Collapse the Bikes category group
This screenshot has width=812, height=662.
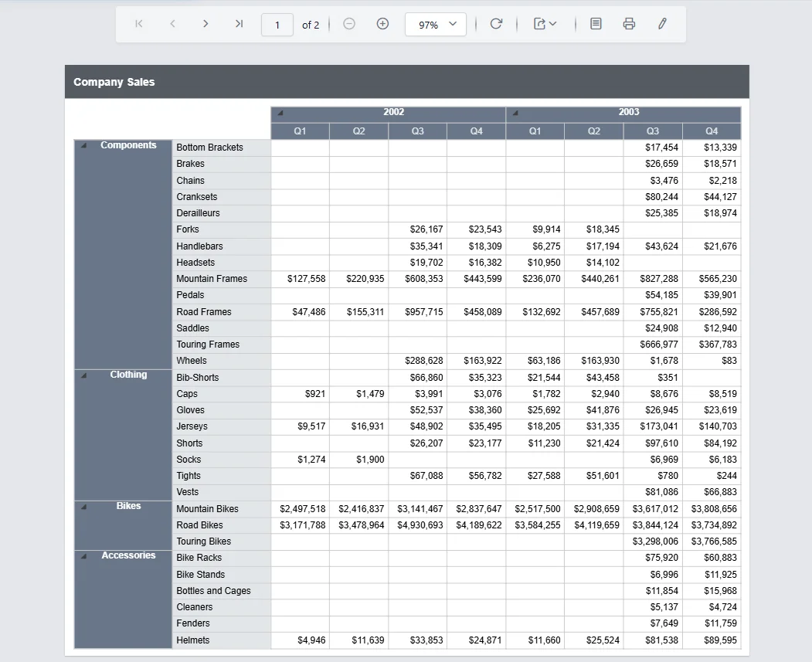pyautogui.click(x=83, y=507)
